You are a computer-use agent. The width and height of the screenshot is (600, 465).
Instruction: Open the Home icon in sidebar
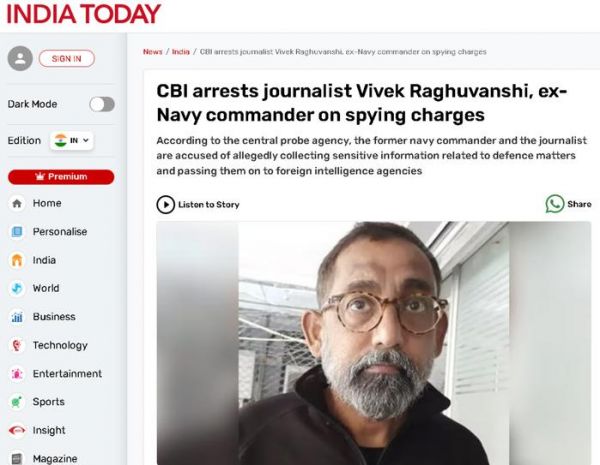[x=17, y=203]
